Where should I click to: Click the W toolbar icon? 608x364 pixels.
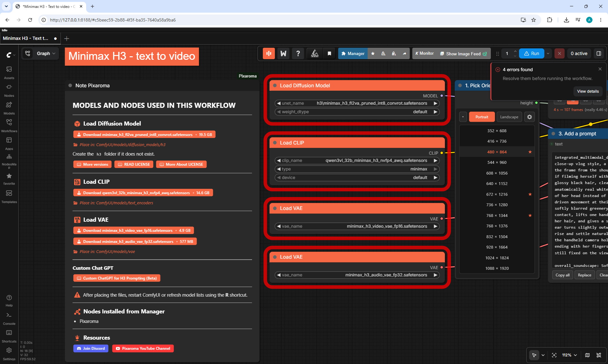283,53
